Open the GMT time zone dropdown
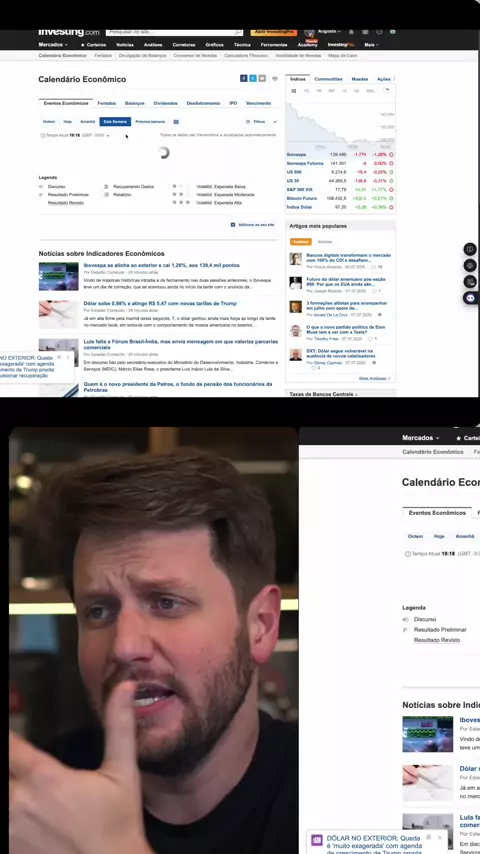Viewport: 480px width, 854px height. (95, 135)
